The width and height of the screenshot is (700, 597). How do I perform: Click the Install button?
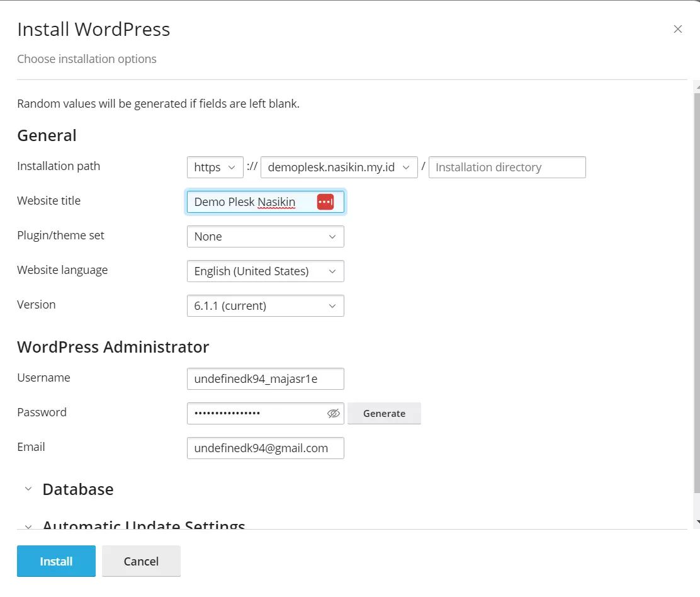point(56,561)
